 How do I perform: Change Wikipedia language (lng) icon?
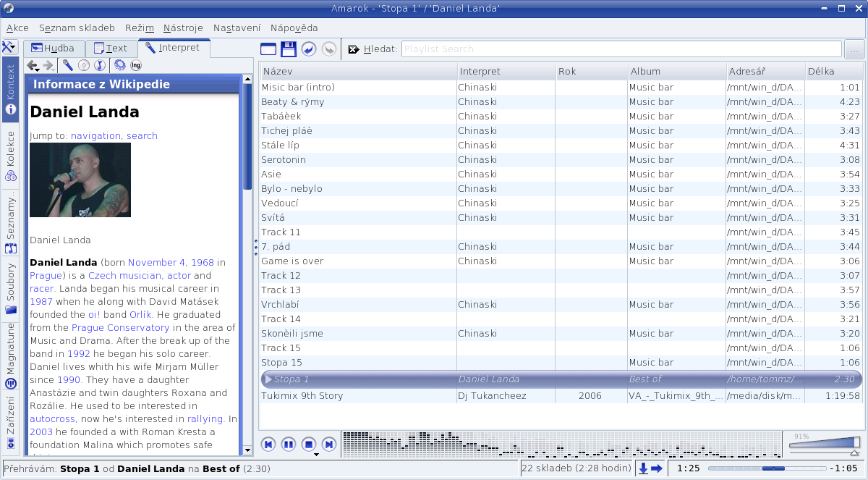pyautogui.click(x=136, y=66)
